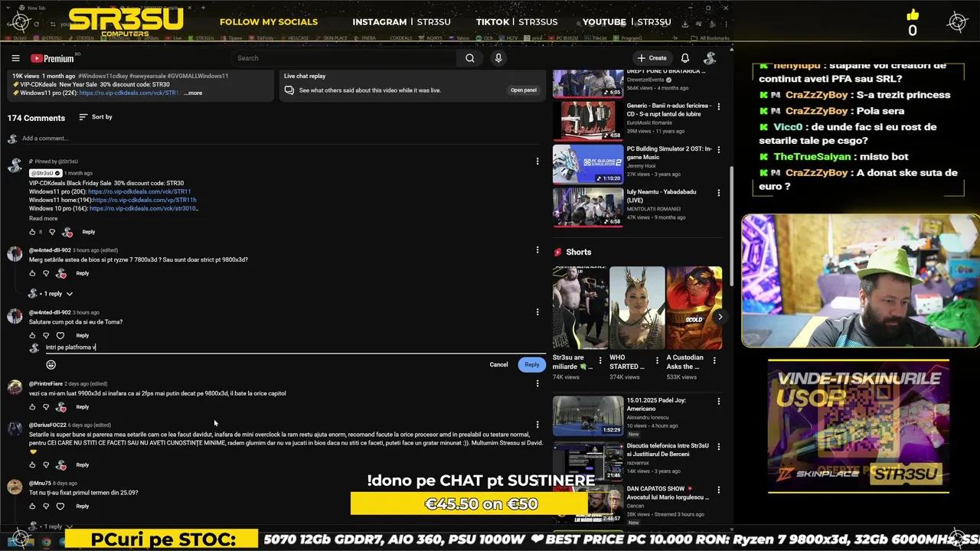Open emoji picker in reply box
Viewport: 980px width, 551px height.
pyautogui.click(x=51, y=364)
